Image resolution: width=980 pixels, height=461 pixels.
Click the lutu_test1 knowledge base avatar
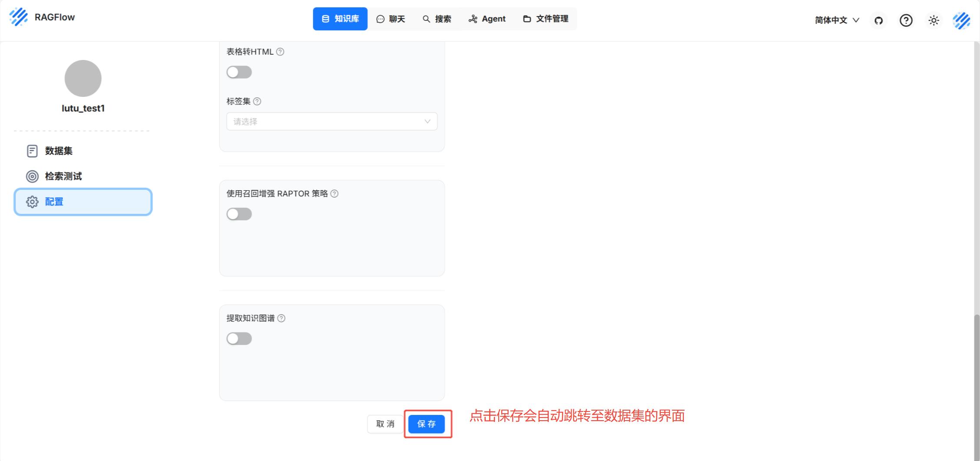pyautogui.click(x=83, y=79)
